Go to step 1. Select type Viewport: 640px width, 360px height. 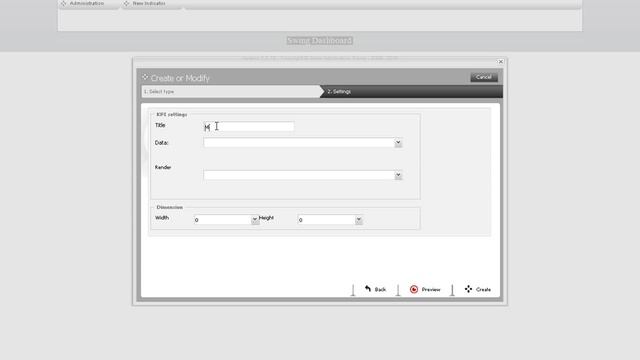pos(231,91)
